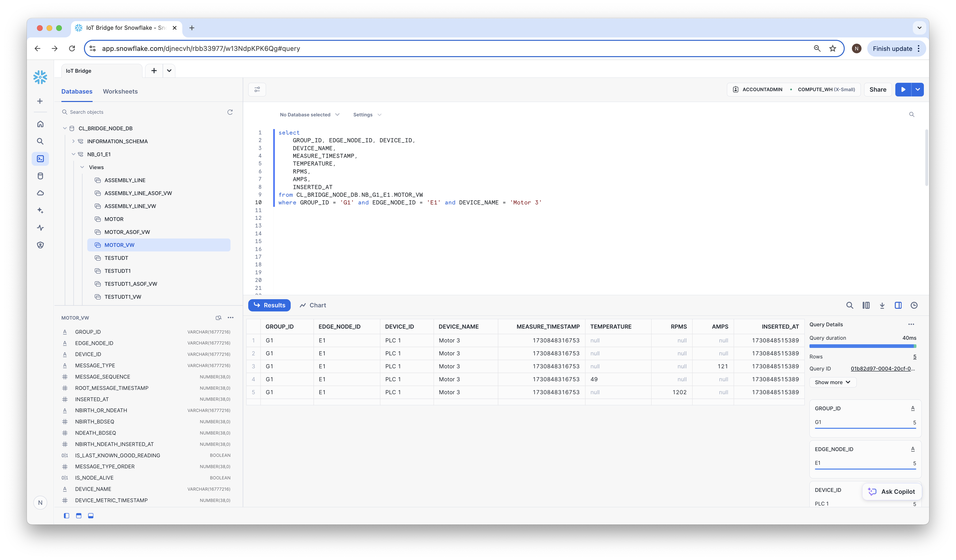Open the Monitoring activity icon in sidebar

[40, 228]
